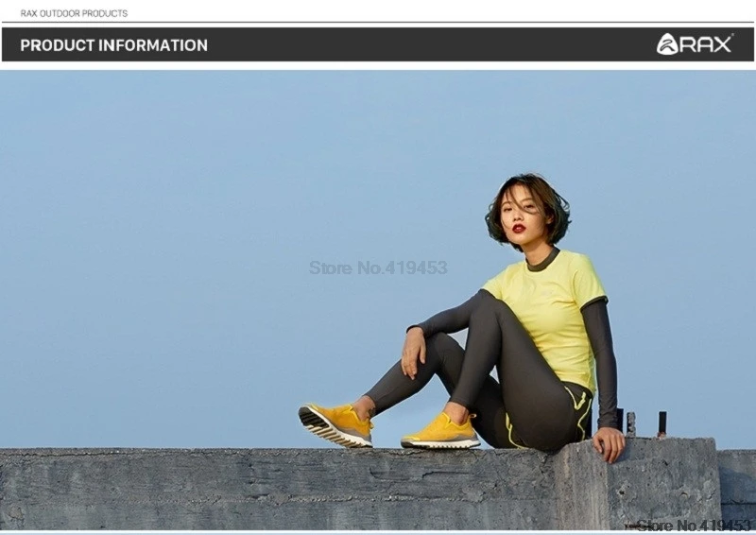Click the model's hand on concrete block
Screen dimensions: 756x535
click(x=609, y=444)
